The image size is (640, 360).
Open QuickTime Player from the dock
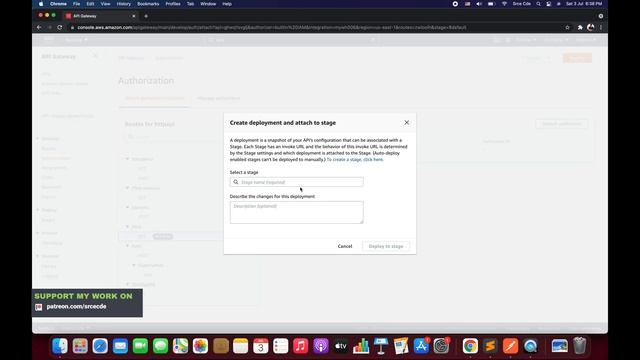530,346
